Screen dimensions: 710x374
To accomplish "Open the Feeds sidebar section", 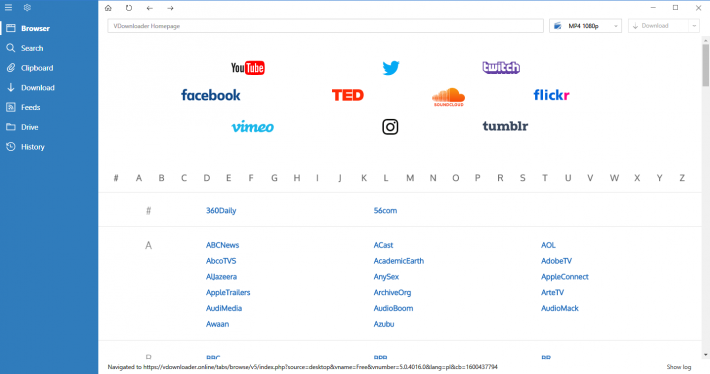I will point(49,107).
